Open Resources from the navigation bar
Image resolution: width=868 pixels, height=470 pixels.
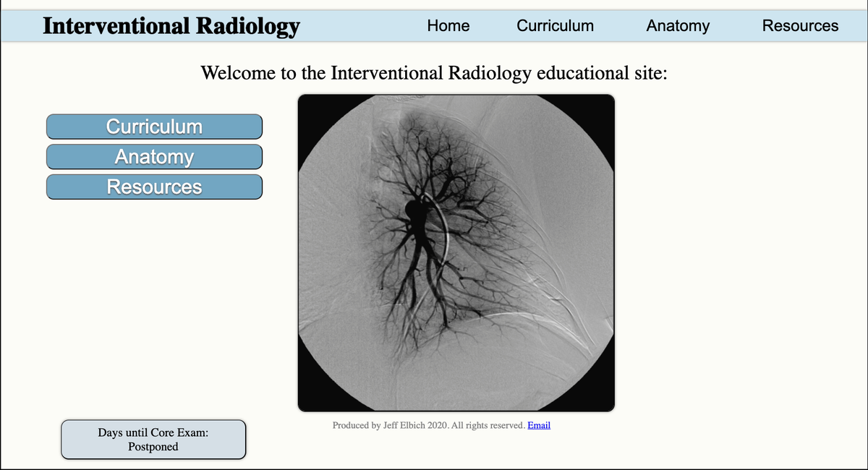pyautogui.click(x=800, y=25)
